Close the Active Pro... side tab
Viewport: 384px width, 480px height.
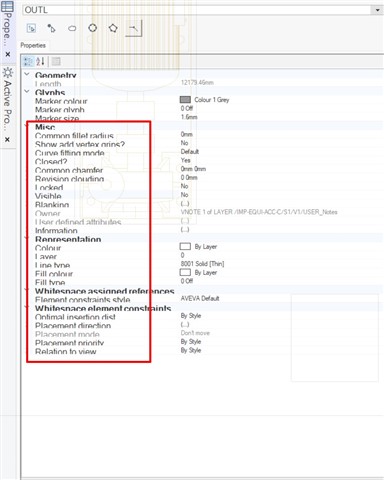coord(7,139)
